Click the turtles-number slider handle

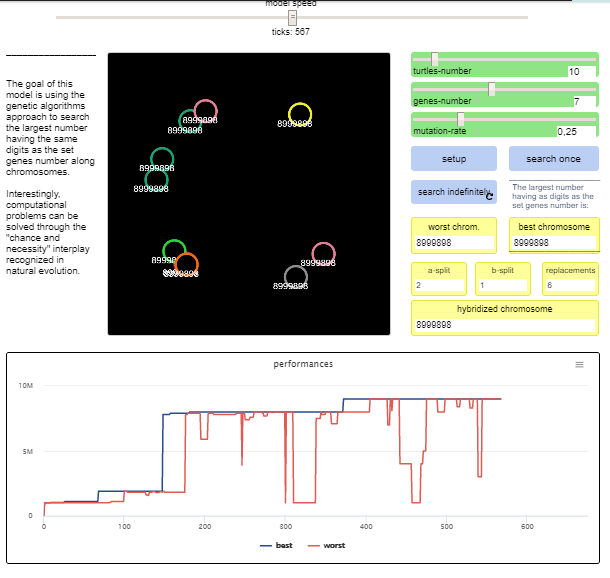pos(435,59)
